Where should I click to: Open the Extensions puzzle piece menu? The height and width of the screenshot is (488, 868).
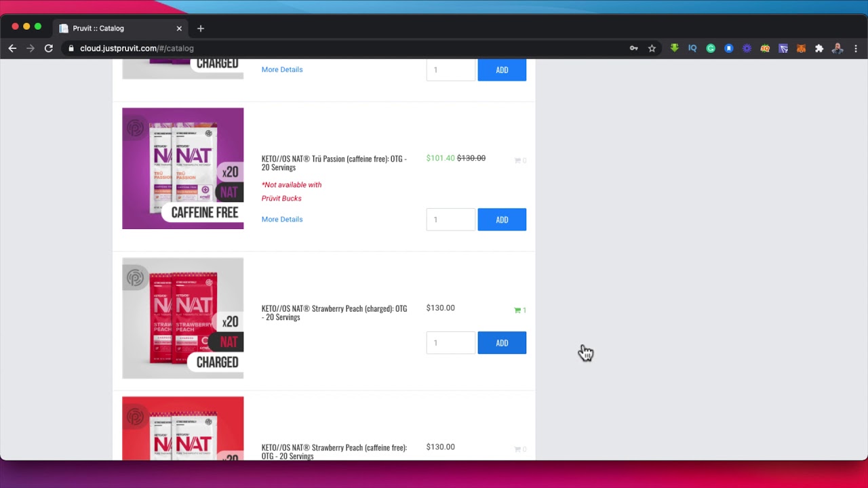819,48
